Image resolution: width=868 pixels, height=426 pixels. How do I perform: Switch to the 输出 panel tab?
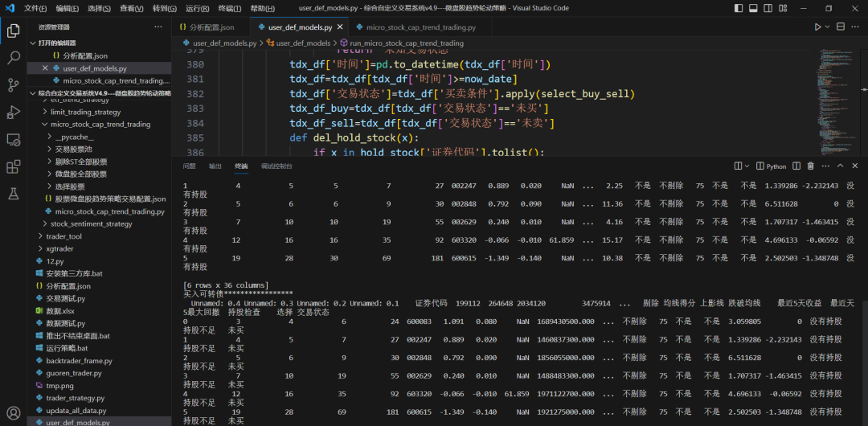(215, 166)
